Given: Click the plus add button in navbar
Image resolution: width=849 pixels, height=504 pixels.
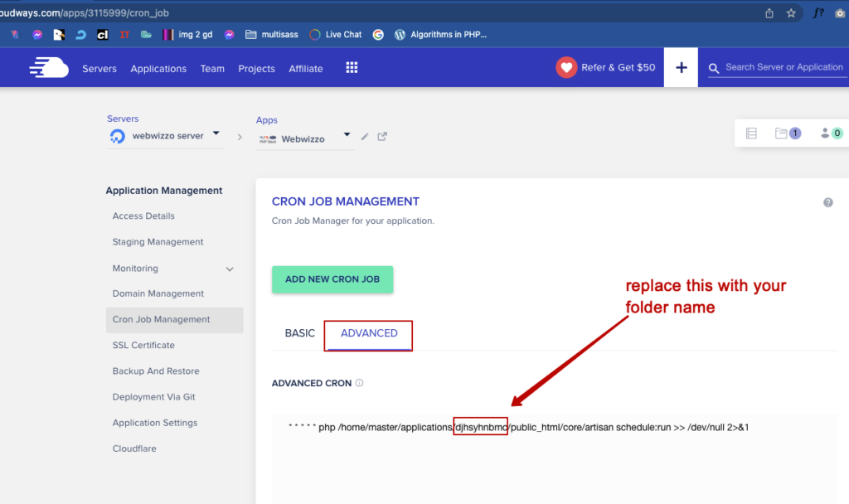Looking at the screenshot, I should tap(682, 68).
